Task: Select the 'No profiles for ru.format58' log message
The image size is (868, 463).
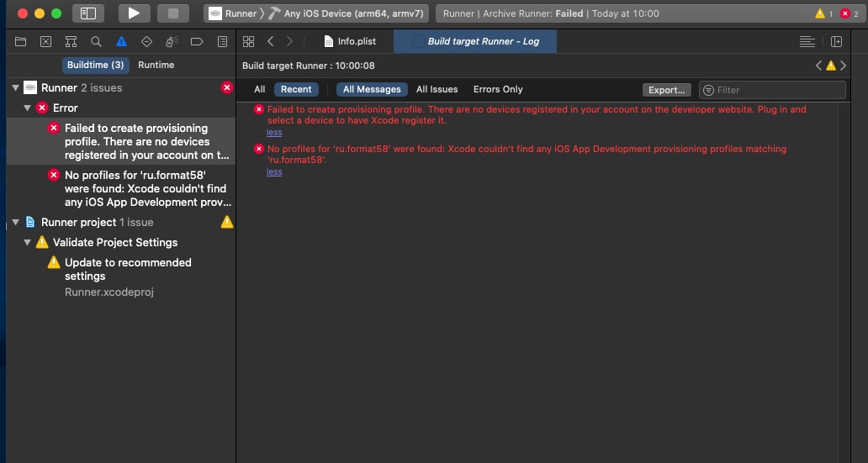Action: click(527, 155)
